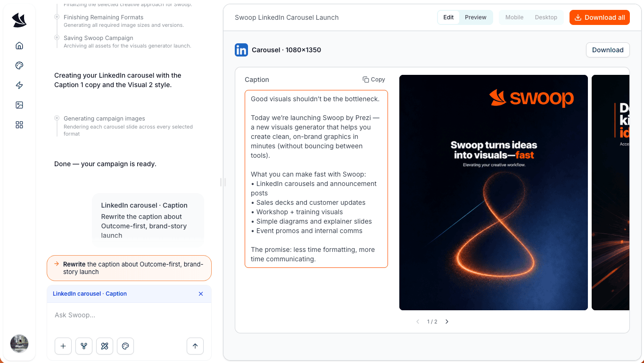Click the plus attach button in chat box
The height and width of the screenshot is (363, 644).
point(63,346)
